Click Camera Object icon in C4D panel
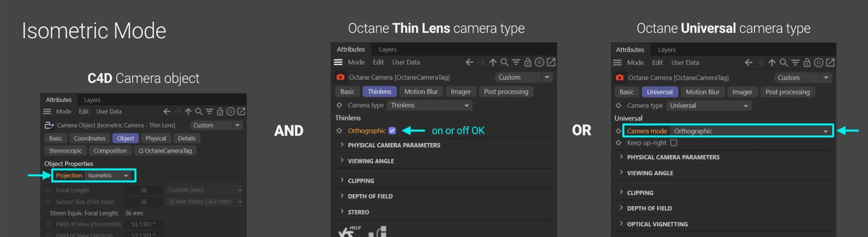Viewport: 868px width, 237px height. pyautogui.click(x=49, y=125)
